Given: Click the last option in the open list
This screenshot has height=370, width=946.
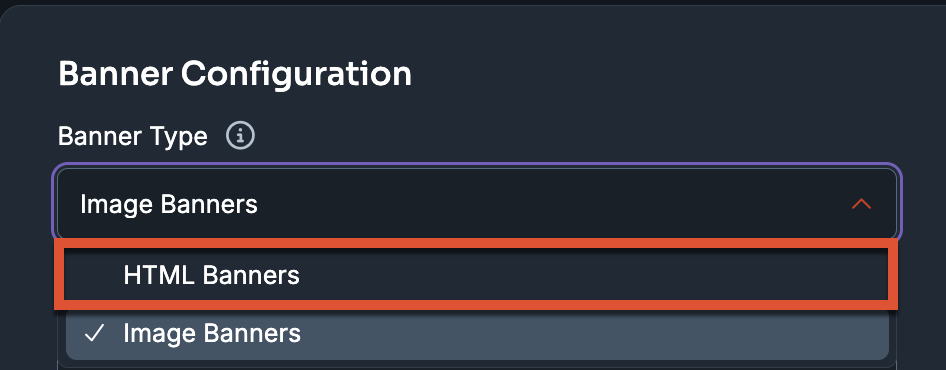Looking at the screenshot, I should (477, 333).
